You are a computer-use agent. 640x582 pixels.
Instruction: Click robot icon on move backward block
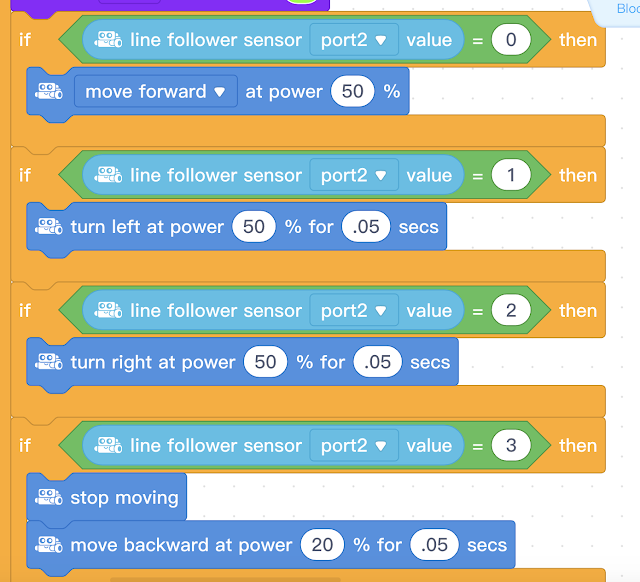pos(49,545)
